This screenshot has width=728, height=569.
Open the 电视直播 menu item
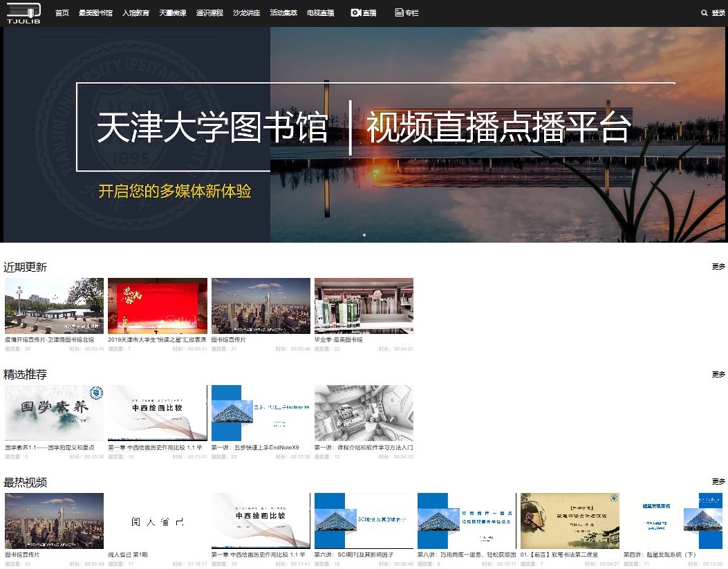coord(320,13)
